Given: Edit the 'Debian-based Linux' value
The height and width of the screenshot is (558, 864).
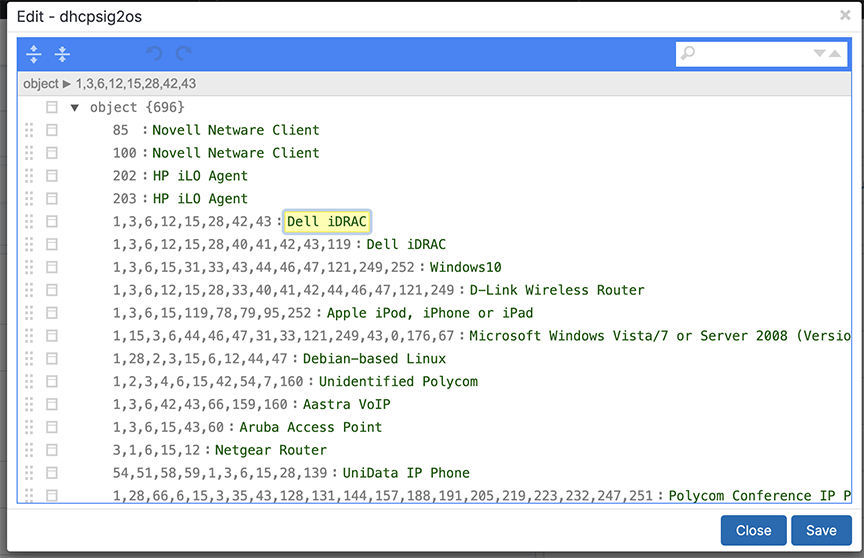Looking at the screenshot, I should click(374, 359).
